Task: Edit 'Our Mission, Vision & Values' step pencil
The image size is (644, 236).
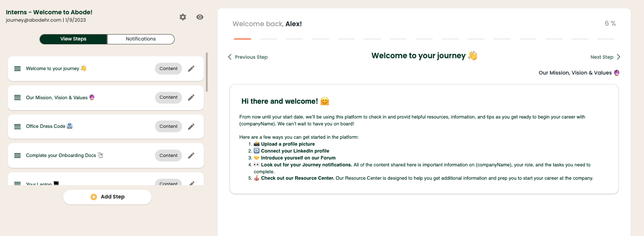Action: pos(191,98)
